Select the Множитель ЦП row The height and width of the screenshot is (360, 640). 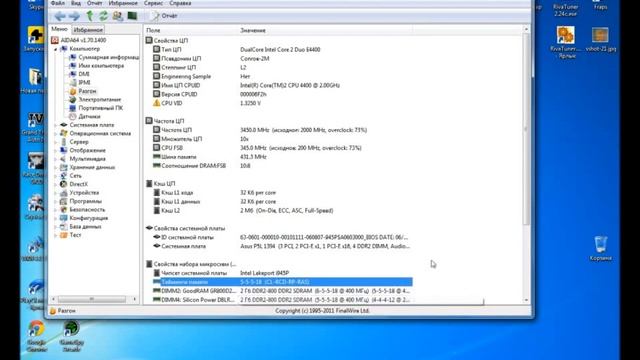coord(278,139)
